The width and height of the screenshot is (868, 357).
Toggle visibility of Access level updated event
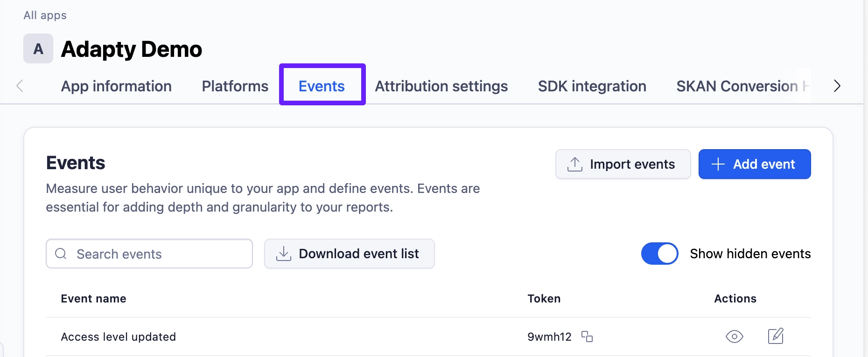coord(734,336)
